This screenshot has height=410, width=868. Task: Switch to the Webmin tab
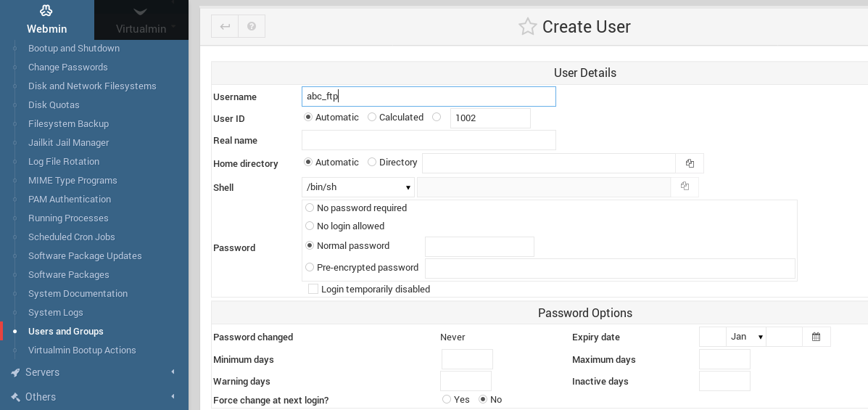click(47, 20)
